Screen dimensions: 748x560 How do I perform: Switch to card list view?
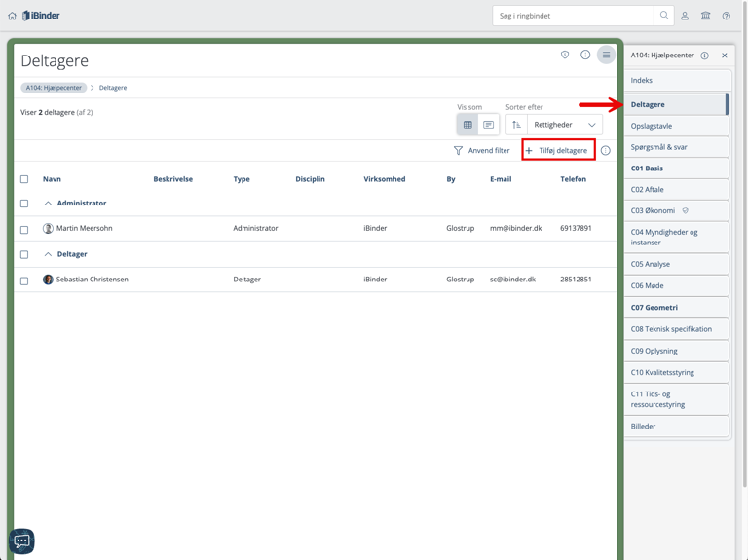click(489, 125)
